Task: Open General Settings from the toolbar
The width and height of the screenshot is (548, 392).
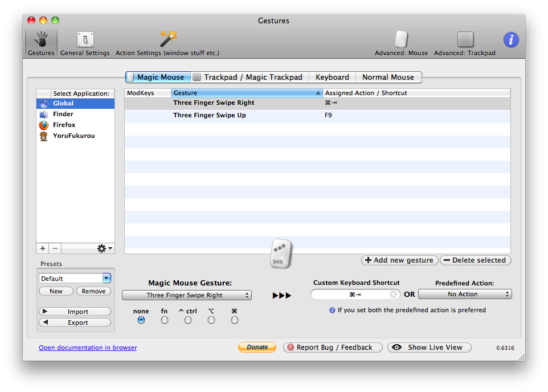Action: [85, 43]
